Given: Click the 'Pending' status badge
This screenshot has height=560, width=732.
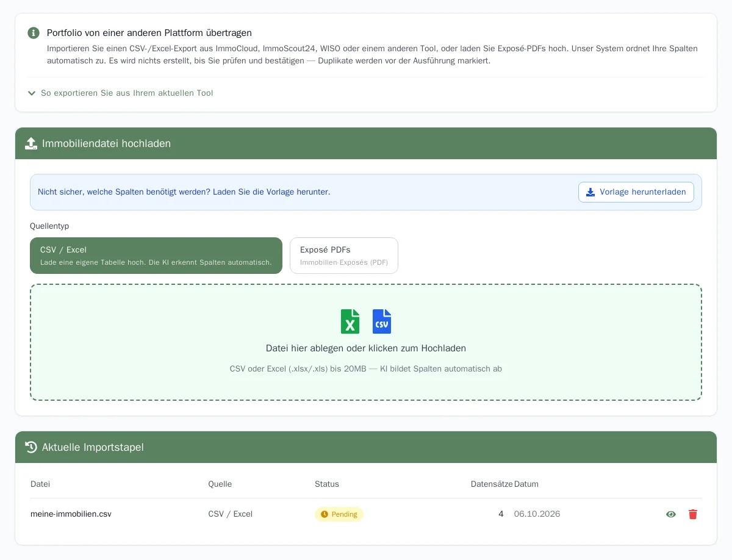Looking at the screenshot, I should [339, 514].
